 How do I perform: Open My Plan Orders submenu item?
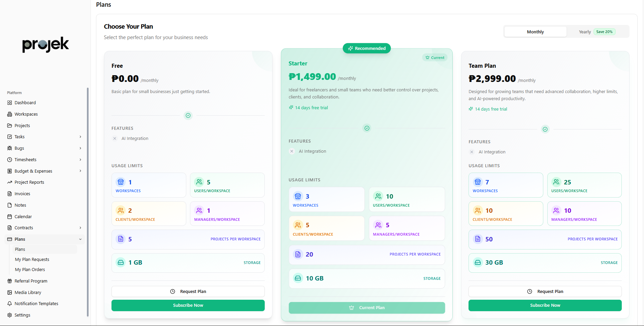coord(30,270)
